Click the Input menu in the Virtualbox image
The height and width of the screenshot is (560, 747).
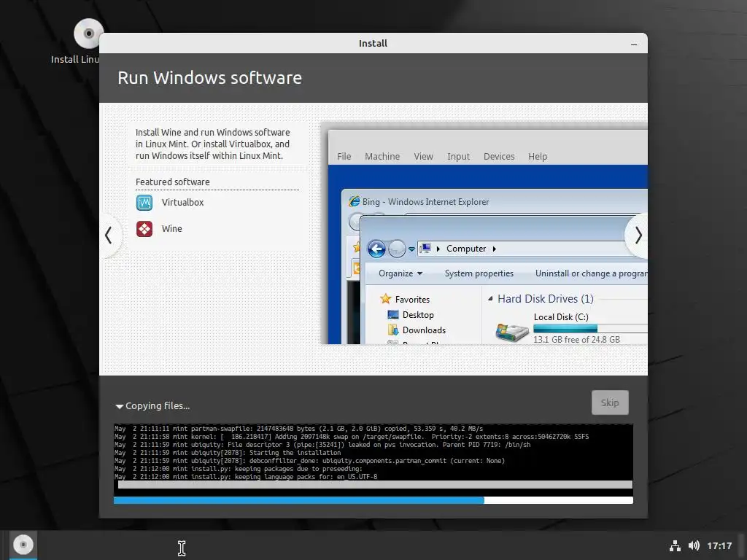pyautogui.click(x=458, y=156)
